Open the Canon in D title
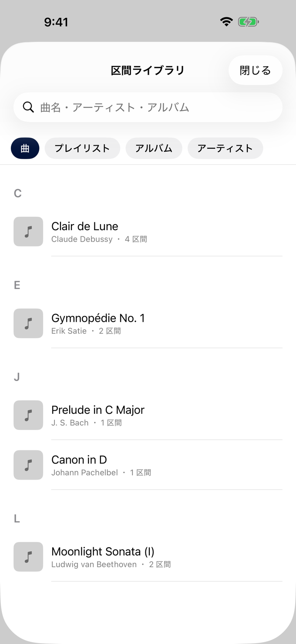Screen dimensions: 296x644 click(79, 460)
